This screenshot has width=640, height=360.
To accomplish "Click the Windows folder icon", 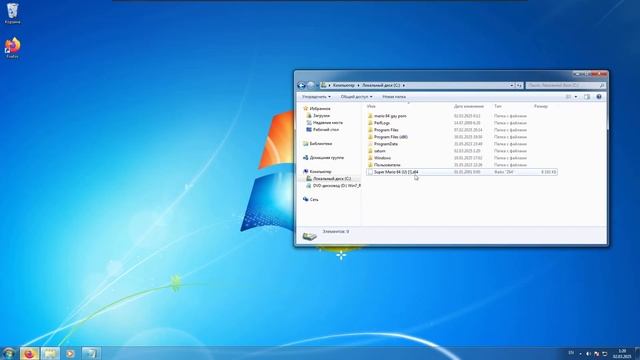I will (x=370, y=158).
